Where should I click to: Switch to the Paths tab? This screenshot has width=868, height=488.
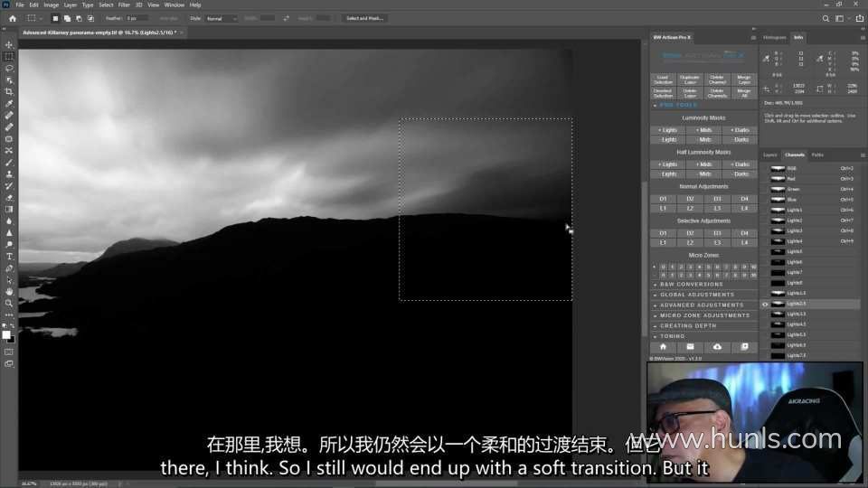click(x=817, y=155)
